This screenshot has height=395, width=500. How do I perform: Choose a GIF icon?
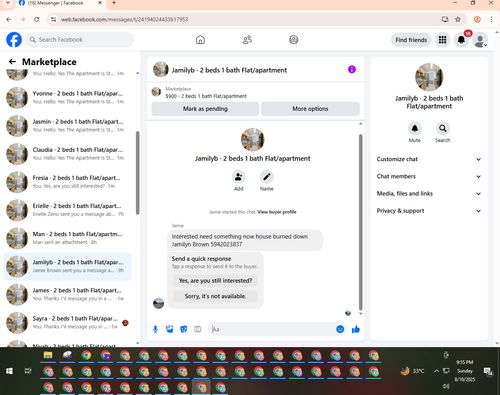[x=198, y=329]
